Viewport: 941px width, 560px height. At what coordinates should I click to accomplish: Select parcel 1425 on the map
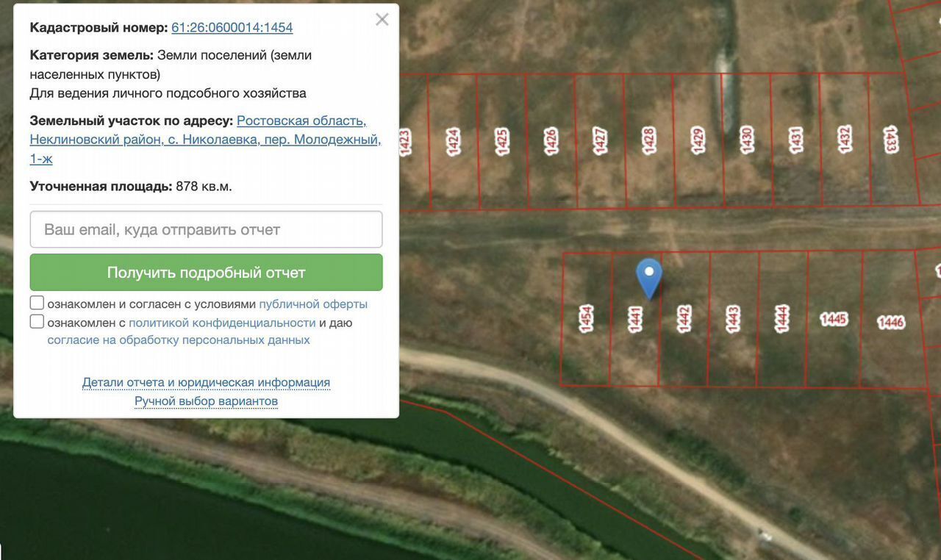click(501, 141)
